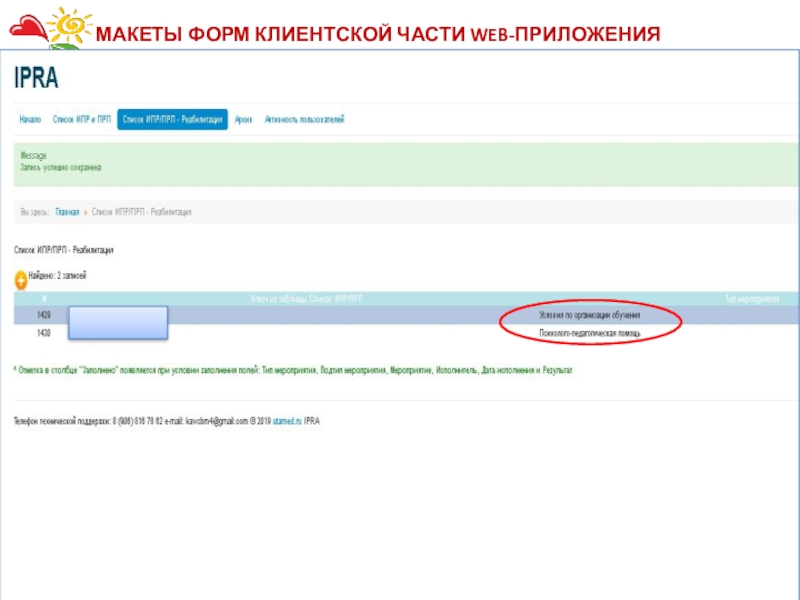Select the Список ИПР/ПРП - Реабилитация tab
The width and height of the screenshot is (800, 600).
(172, 119)
